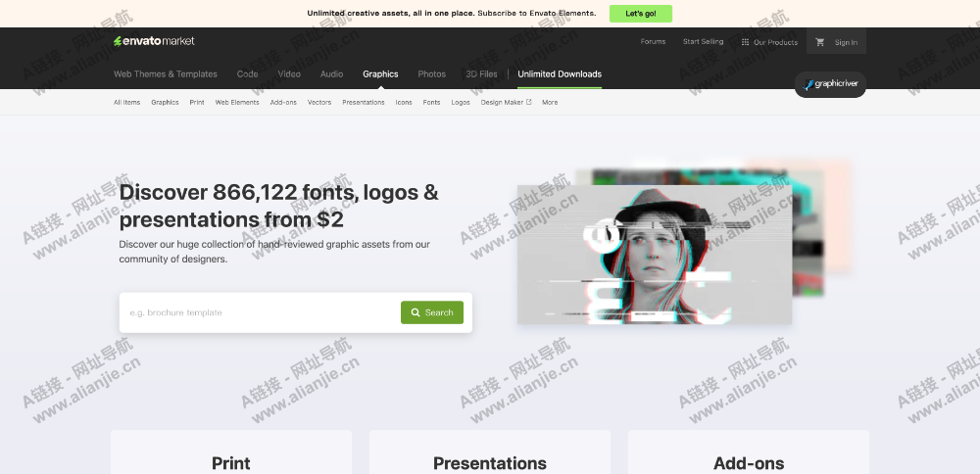Select the Fonts submenu link
Image resolution: width=980 pixels, height=474 pixels.
[x=432, y=103]
